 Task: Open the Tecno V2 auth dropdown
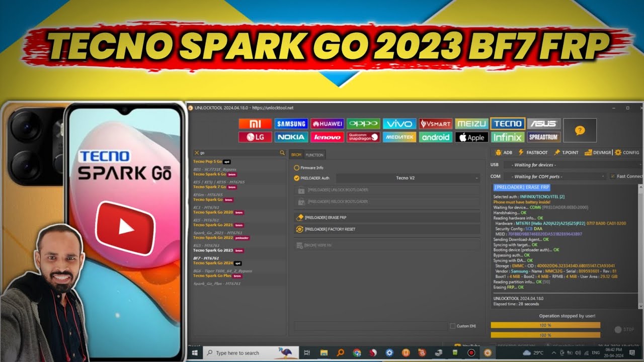click(408, 178)
